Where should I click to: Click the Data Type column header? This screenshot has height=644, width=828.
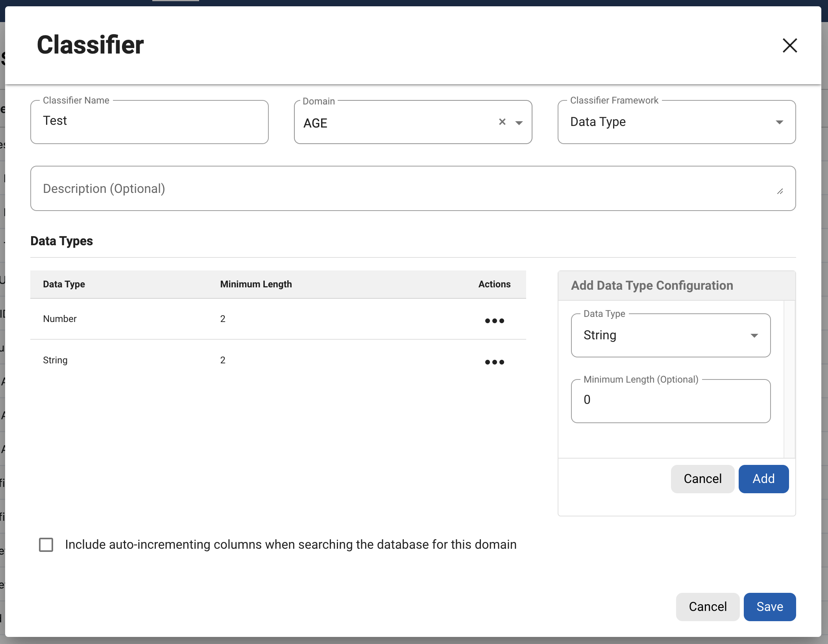[64, 284]
